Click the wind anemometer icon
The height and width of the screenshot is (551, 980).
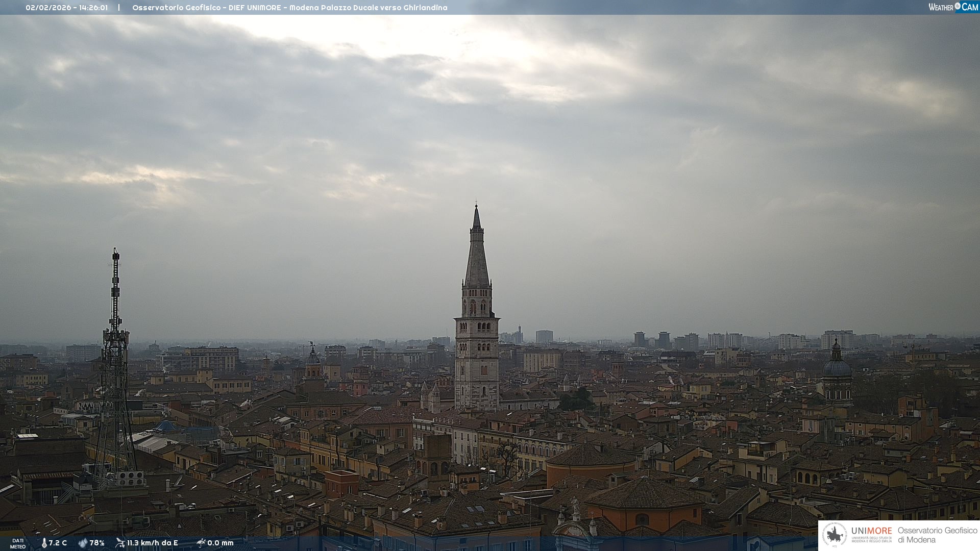[120, 542]
